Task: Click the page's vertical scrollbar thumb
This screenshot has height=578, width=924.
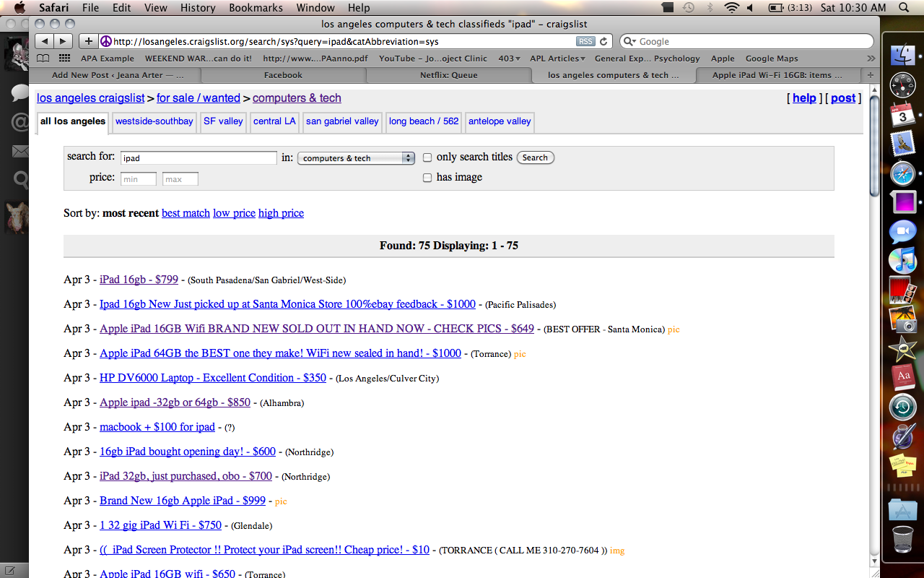Action: pyautogui.click(x=874, y=144)
